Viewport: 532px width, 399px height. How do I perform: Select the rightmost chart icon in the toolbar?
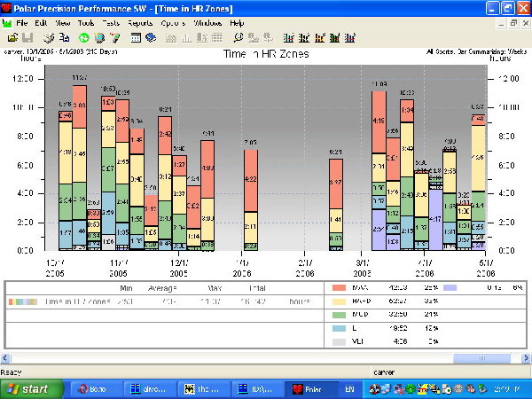[348, 38]
